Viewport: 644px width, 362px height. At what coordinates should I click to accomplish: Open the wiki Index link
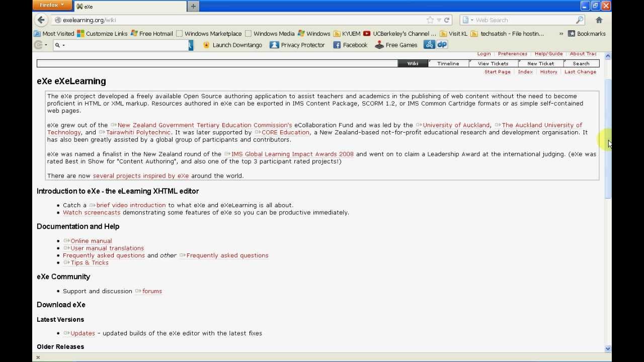[x=525, y=72]
